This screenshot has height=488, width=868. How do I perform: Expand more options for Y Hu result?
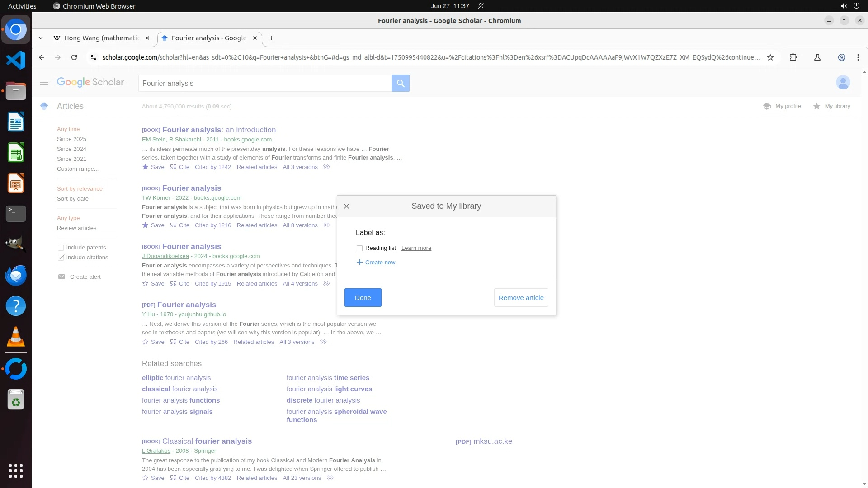323,342
